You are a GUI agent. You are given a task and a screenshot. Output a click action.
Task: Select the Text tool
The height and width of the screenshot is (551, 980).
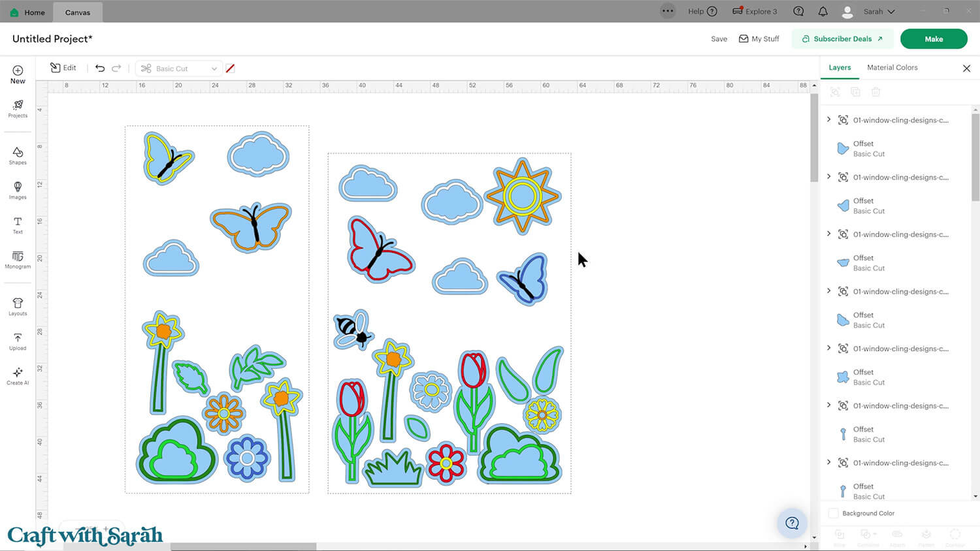click(18, 225)
